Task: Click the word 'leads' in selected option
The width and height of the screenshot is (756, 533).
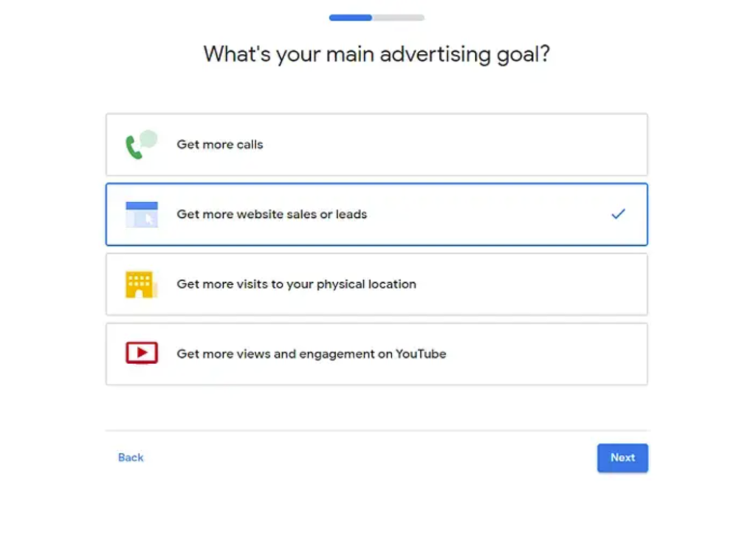Action: pyautogui.click(x=351, y=214)
